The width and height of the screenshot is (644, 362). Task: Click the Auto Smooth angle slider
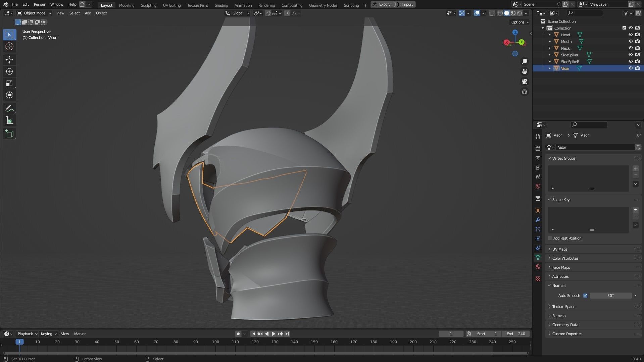pyautogui.click(x=610, y=296)
